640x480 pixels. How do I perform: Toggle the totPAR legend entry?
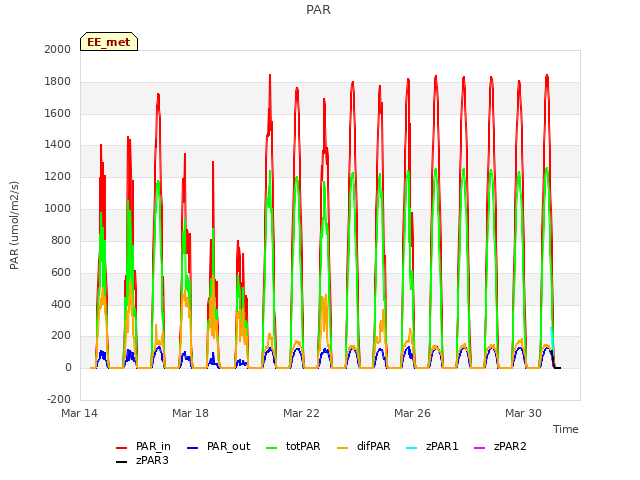pos(293,447)
